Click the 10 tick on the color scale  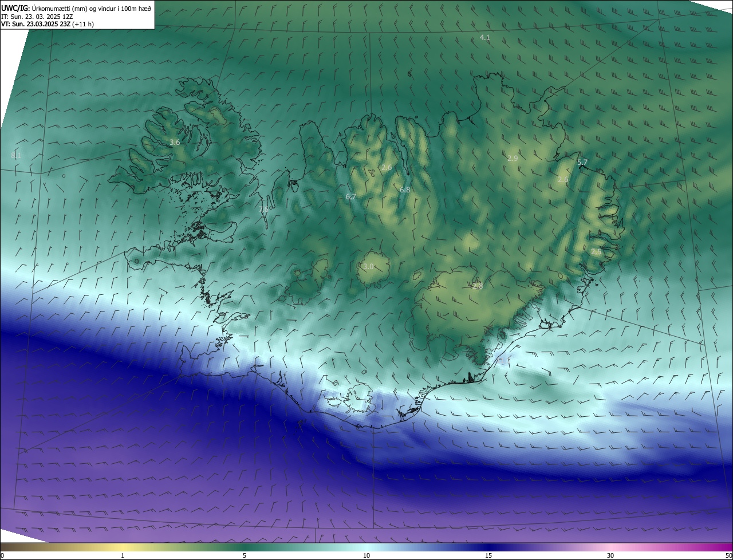(366, 555)
